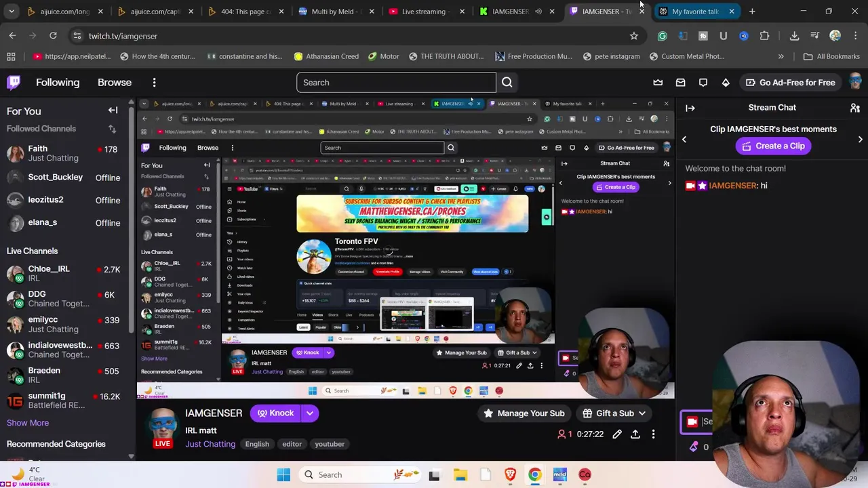Sort followed channels with arrows icon

(x=112, y=129)
